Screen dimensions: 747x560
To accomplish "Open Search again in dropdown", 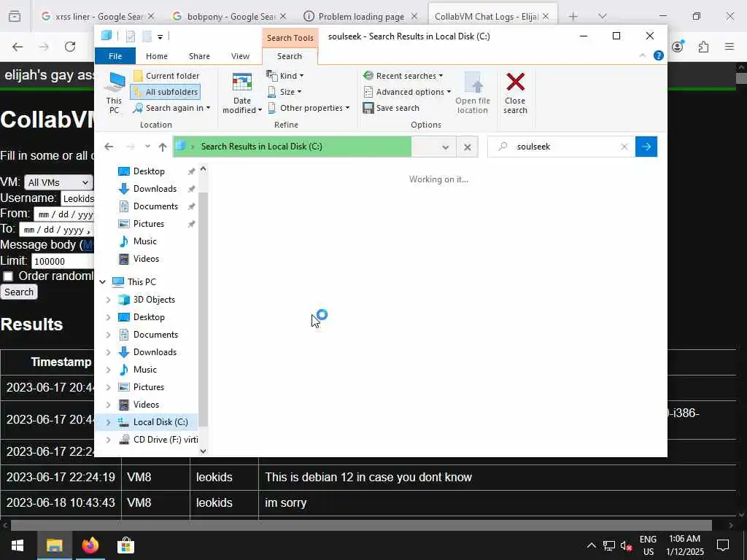I will [x=171, y=108].
